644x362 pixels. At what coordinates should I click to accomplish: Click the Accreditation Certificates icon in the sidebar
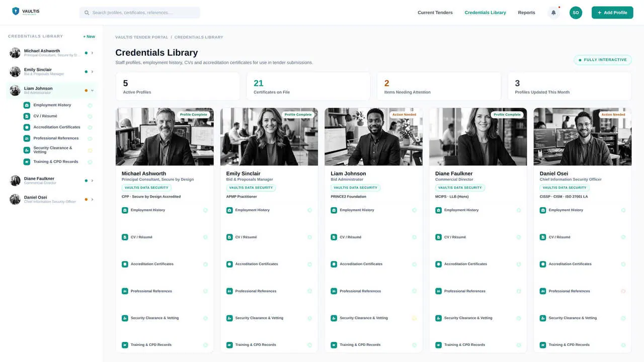27,127
